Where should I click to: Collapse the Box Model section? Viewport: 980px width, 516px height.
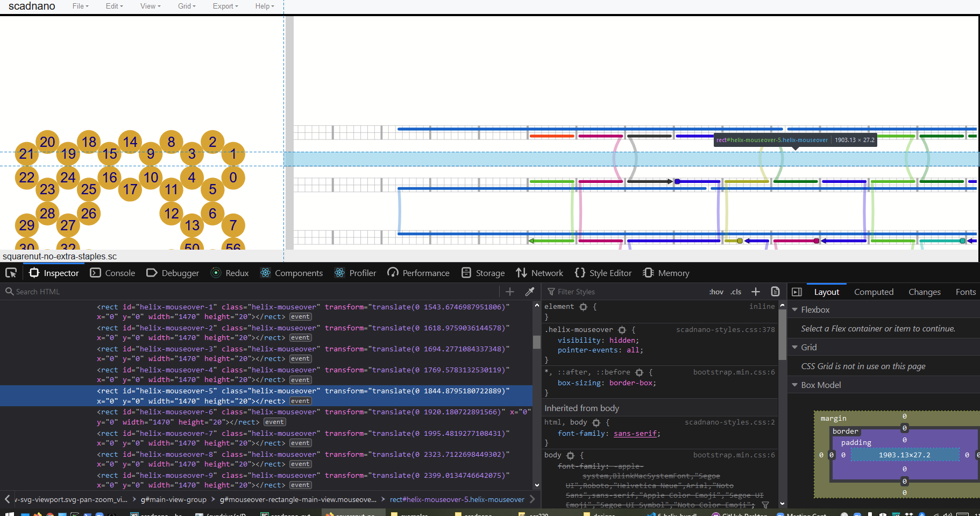(794, 385)
